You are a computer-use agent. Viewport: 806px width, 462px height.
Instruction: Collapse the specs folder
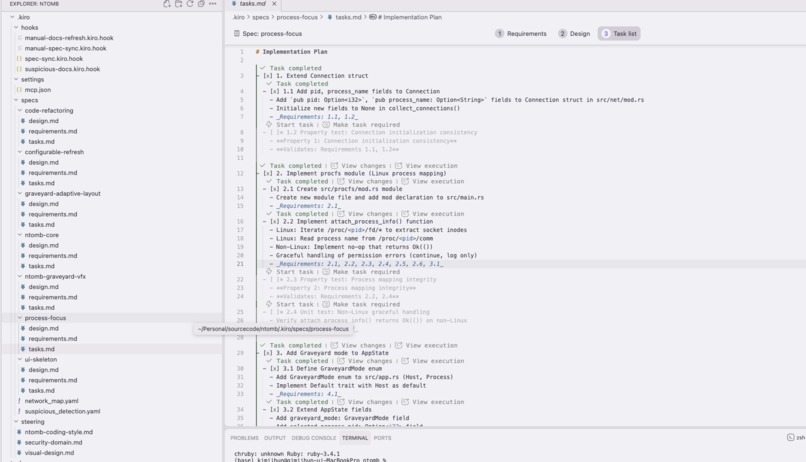pyautogui.click(x=16, y=100)
